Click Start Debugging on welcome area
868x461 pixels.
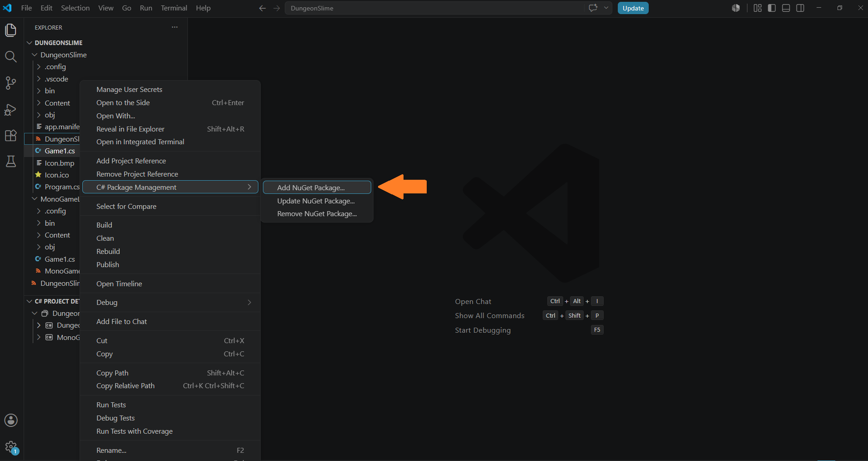483,330
